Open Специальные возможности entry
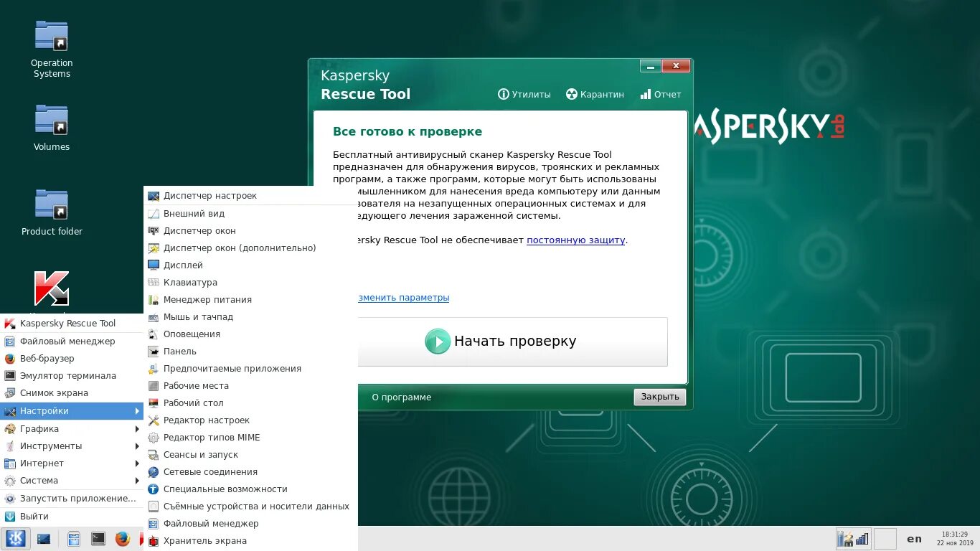The width and height of the screenshot is (980, 551). click(250, 489)
